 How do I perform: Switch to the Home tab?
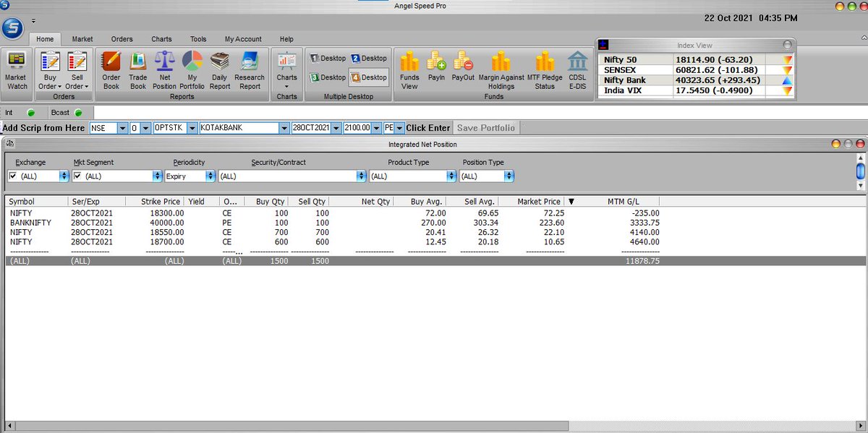45,39
